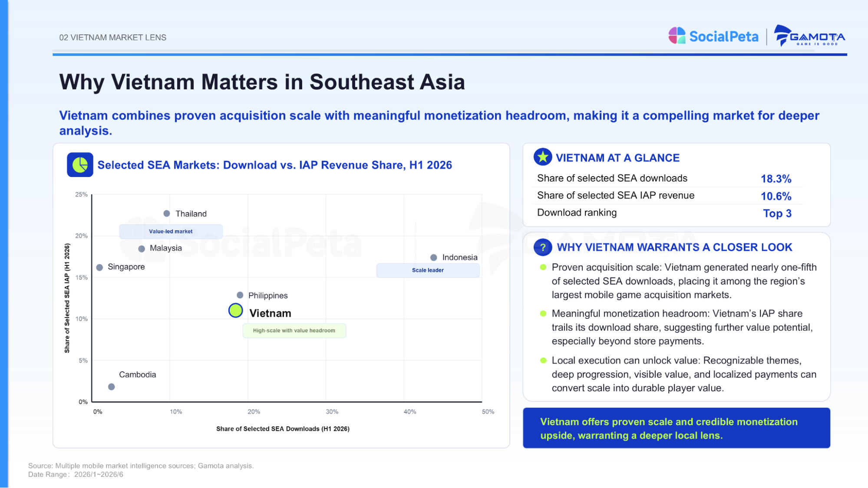Click the 30% x-axis tick label

tap(332, 412)
